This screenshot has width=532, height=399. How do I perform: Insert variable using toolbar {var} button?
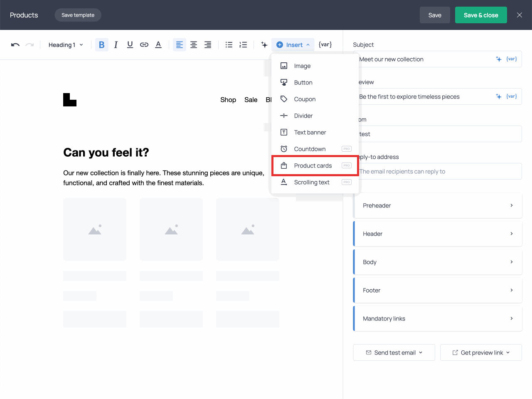click(325, 44)
